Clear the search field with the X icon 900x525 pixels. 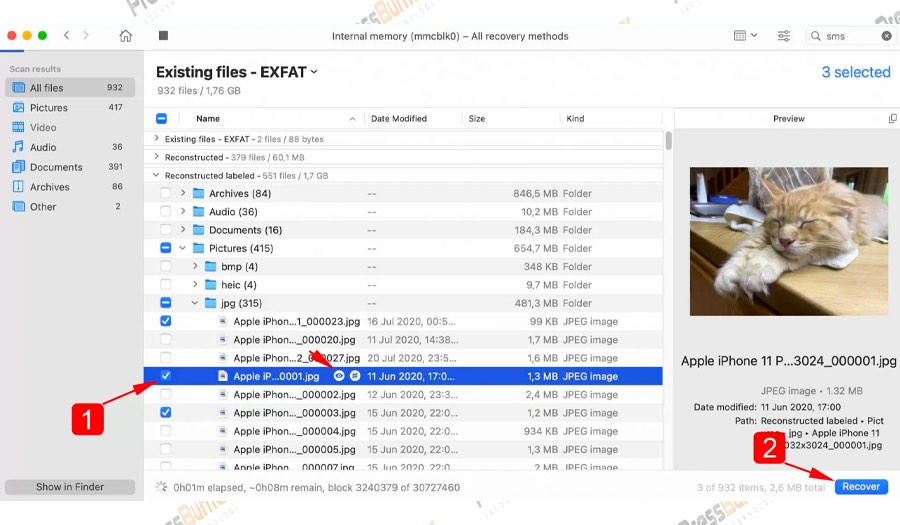click(x=886, y=36)
